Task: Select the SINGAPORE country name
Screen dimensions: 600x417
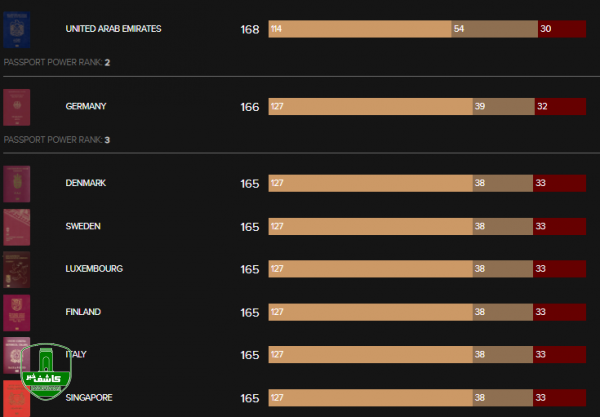Action: pos(89,397)
